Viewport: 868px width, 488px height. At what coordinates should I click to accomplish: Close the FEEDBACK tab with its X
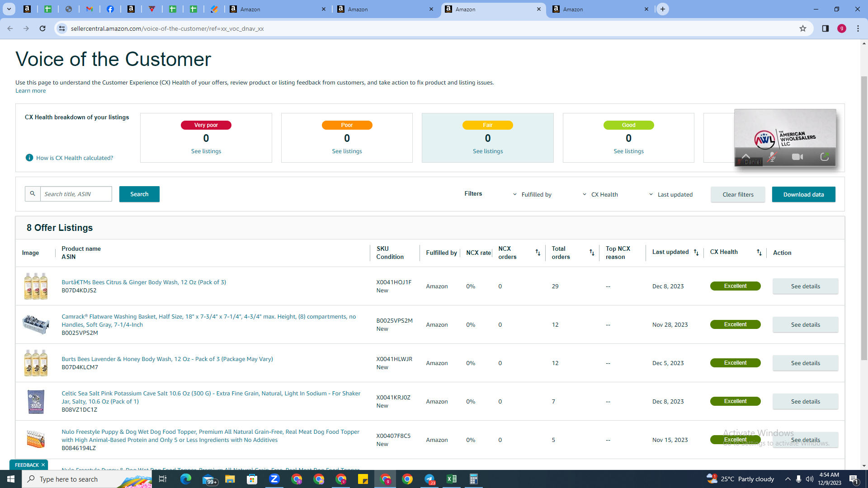click(43, 465)
